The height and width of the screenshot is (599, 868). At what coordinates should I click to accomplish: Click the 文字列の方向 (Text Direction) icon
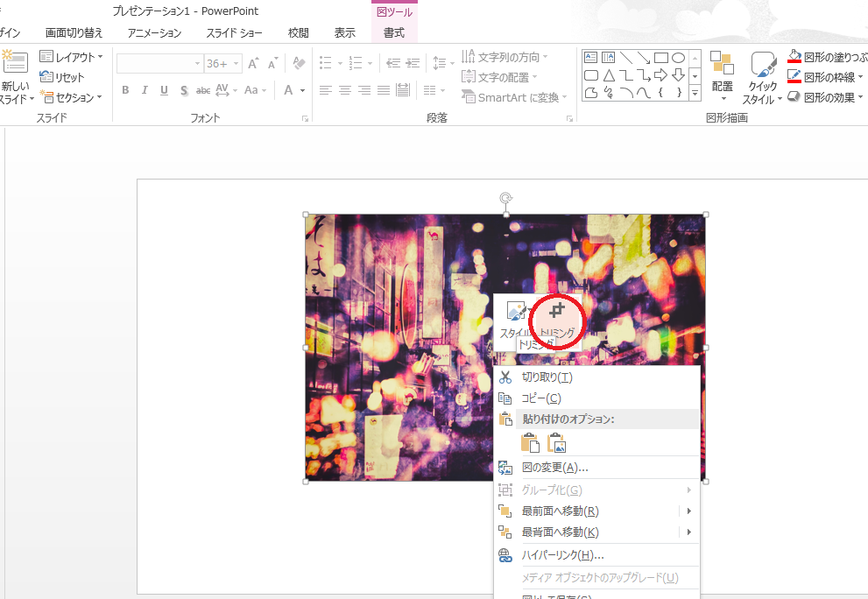(x=469, y=56)
